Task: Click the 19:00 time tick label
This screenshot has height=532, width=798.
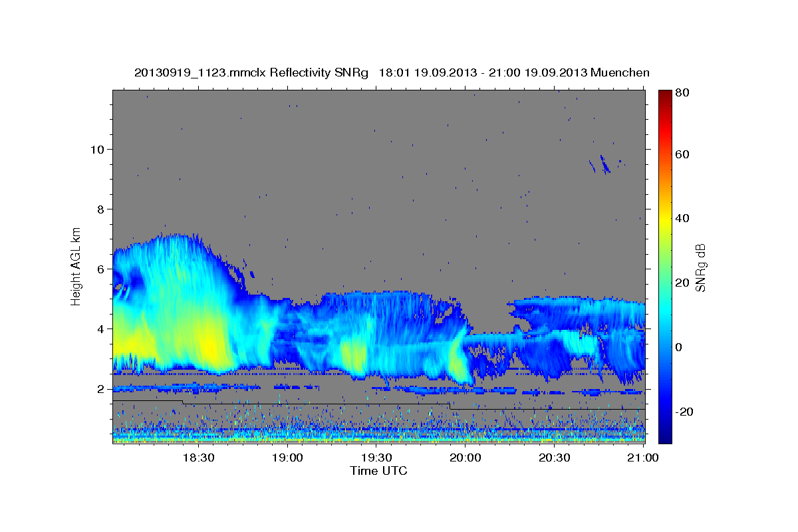Action: 288,458
